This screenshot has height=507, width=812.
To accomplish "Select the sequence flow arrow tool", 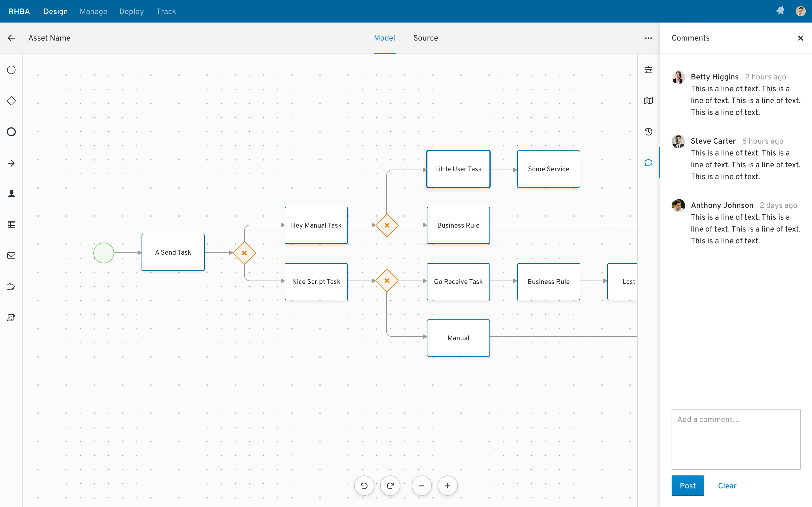I will tap(11, 162).
